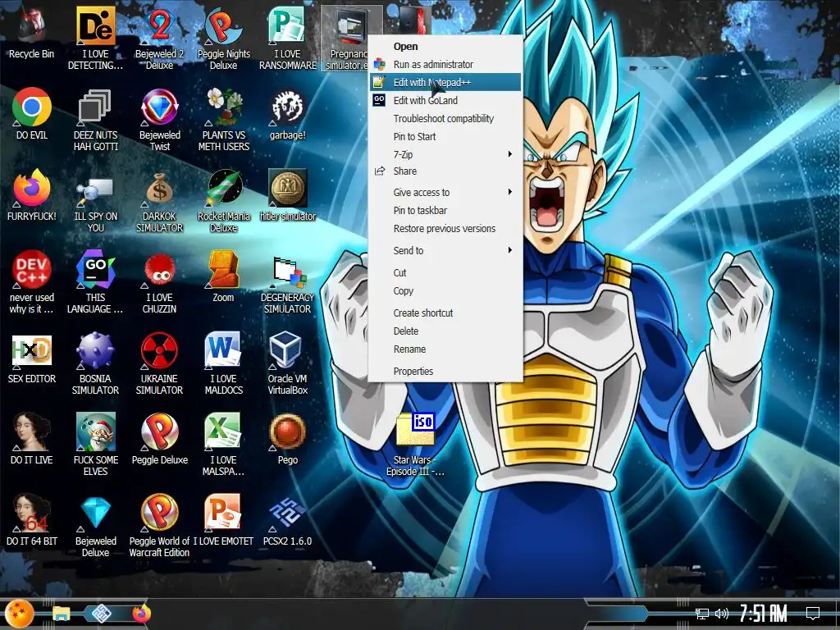This screenshot has height=630, width=840.
Task: Expand the Send to submenu
Action: [x=445, y=251]
